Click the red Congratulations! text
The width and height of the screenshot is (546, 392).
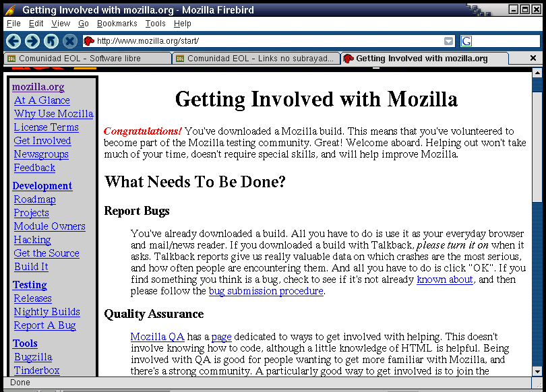pyautogui.click(x=142, y=131)
